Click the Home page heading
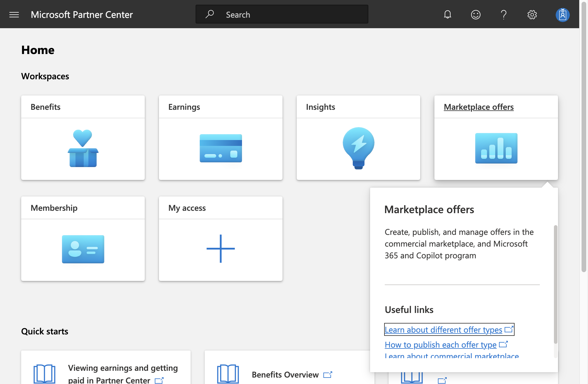 38,50
